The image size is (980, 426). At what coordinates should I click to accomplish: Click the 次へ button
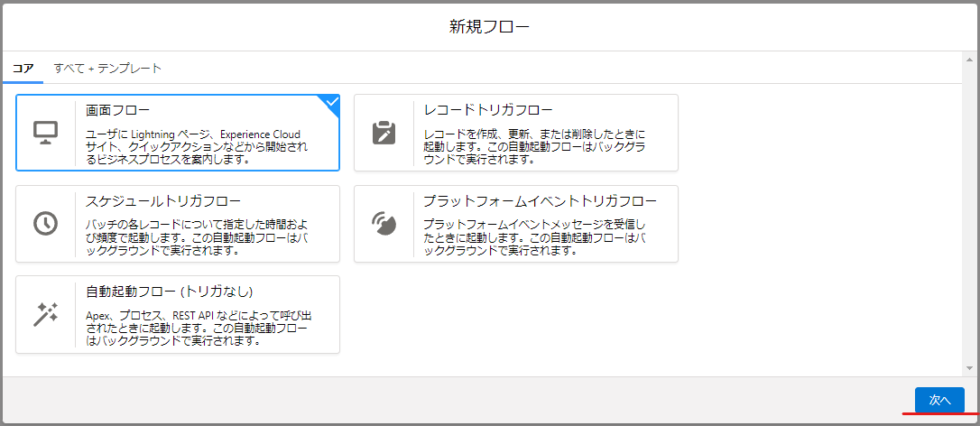tap(939, 401)
